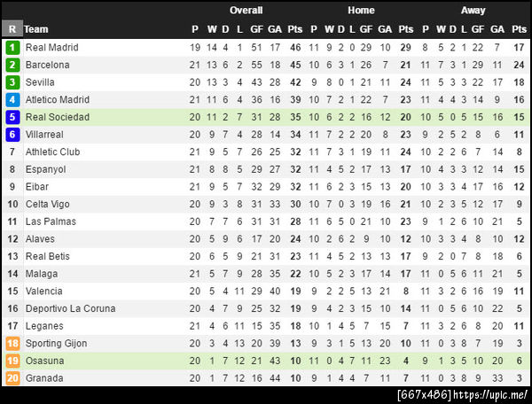
Task: Open the Deportivo La Coruna team link
Action: coord(67,308)
